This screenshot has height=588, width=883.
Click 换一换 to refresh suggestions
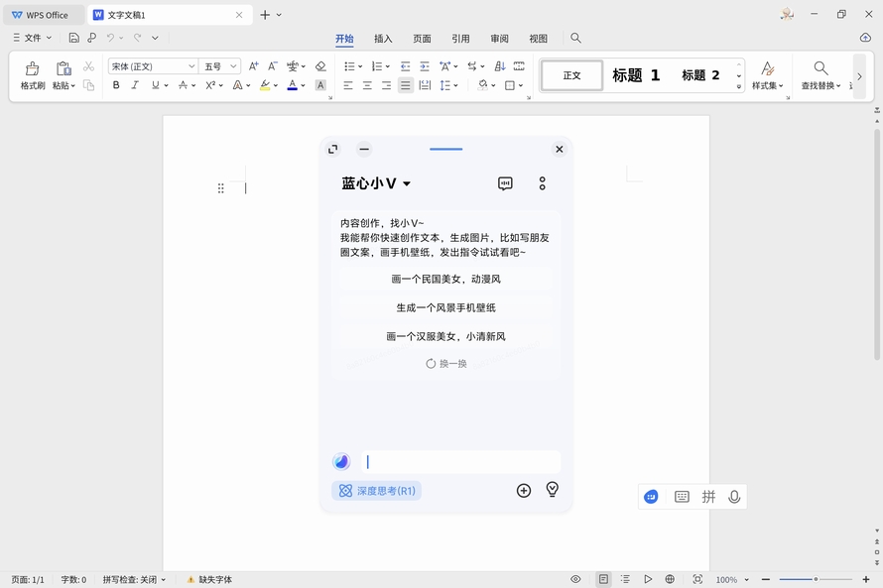[x=446, y=364]
